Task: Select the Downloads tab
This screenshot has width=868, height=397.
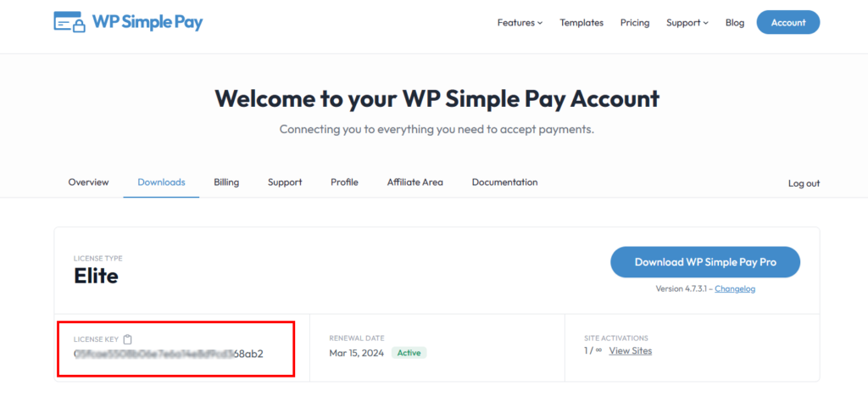Action: pos(161,182)
